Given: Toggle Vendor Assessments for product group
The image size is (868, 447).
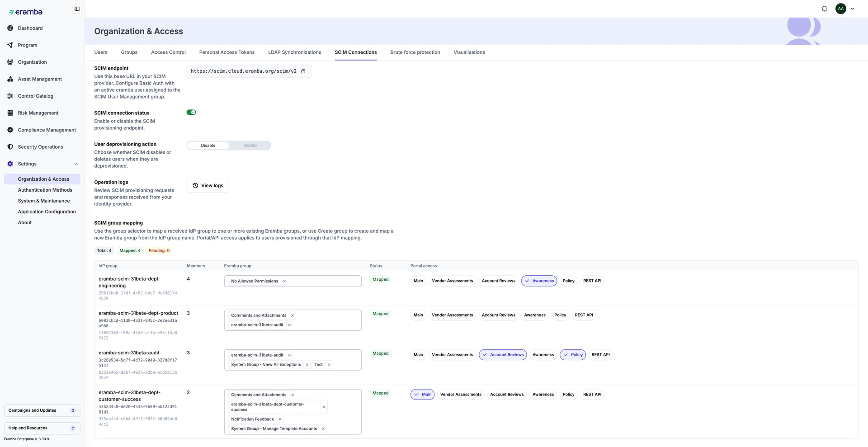Looking at the screenshot, I should coord(452,315).
